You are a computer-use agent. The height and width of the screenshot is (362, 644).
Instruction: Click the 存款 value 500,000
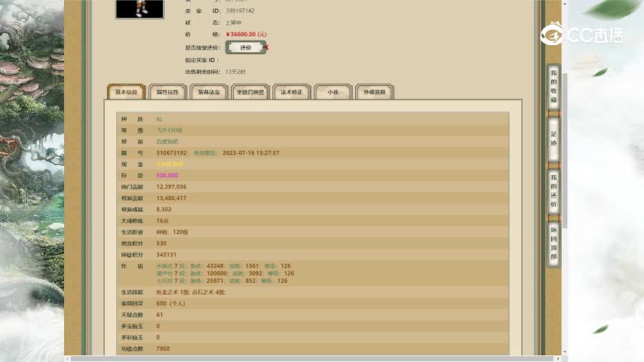coord(167,176)
